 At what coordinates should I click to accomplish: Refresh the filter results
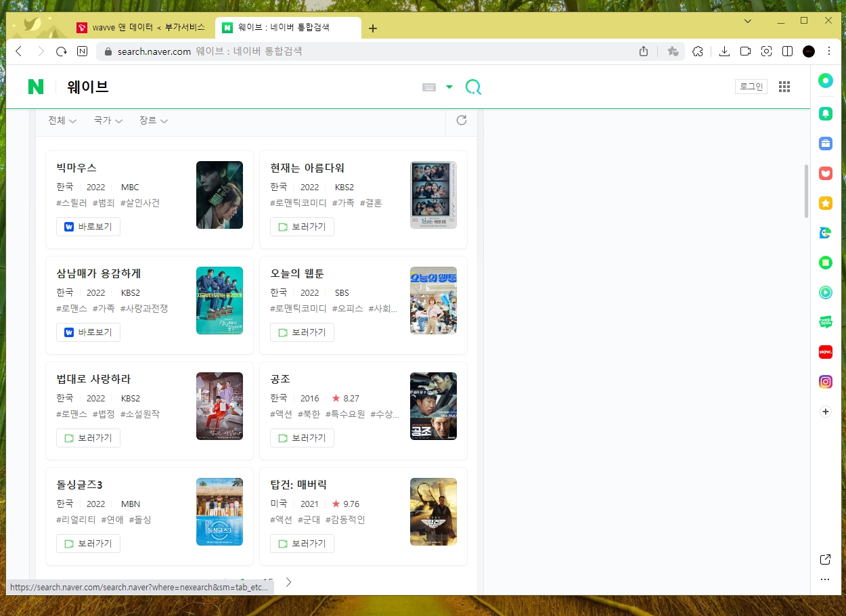[x=462, y=120]
